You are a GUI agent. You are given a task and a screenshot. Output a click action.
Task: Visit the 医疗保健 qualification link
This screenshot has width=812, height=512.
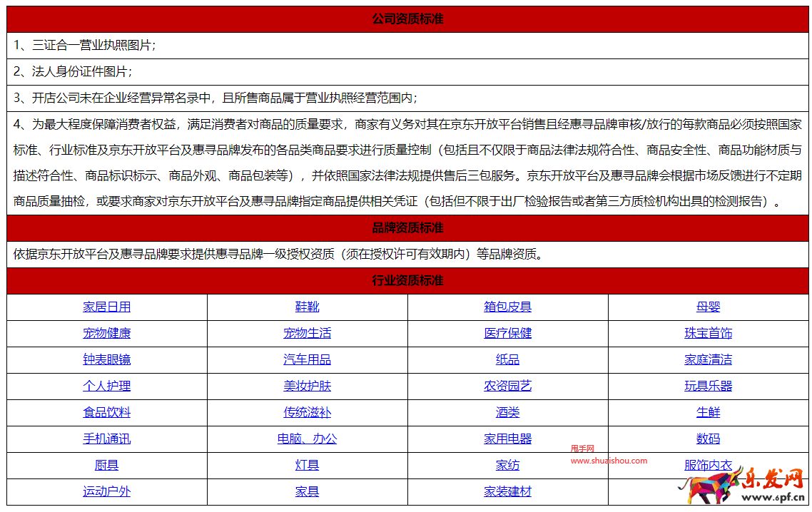point(507,334)
